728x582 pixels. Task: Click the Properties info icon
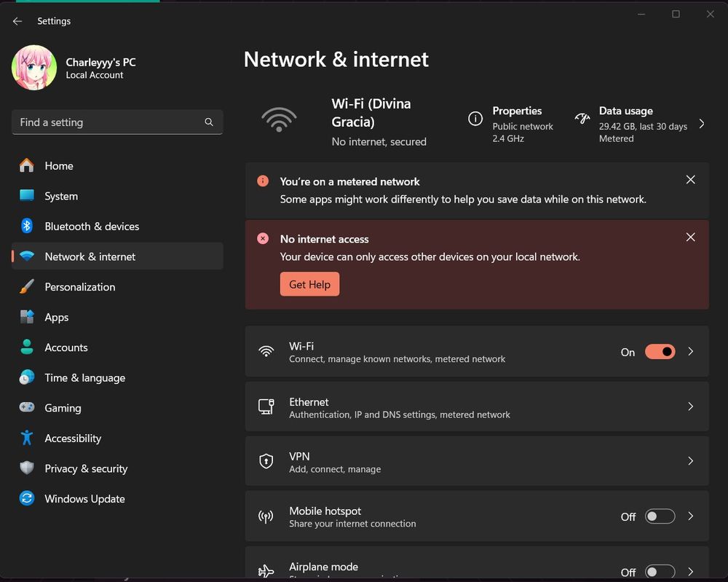(x=475, y=118)
